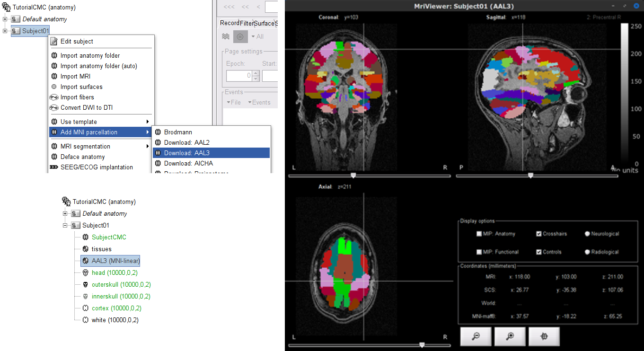Viewport: 644px width, 351px height.
Task: Click the electrode strip icon of SEEG/ECOG implantation
Action: point(54,167)
